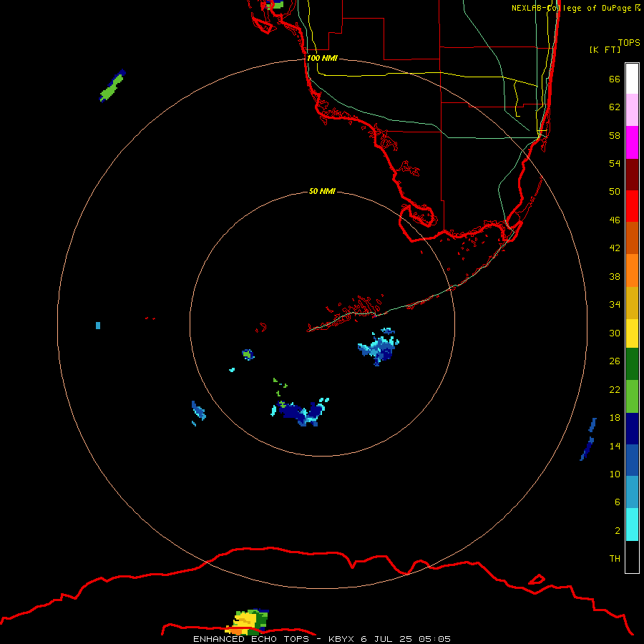Viewport: 644px width, 644px height.
Task: Click the navy 18 kft legend swatch
Action: click(x=632, y=429)
